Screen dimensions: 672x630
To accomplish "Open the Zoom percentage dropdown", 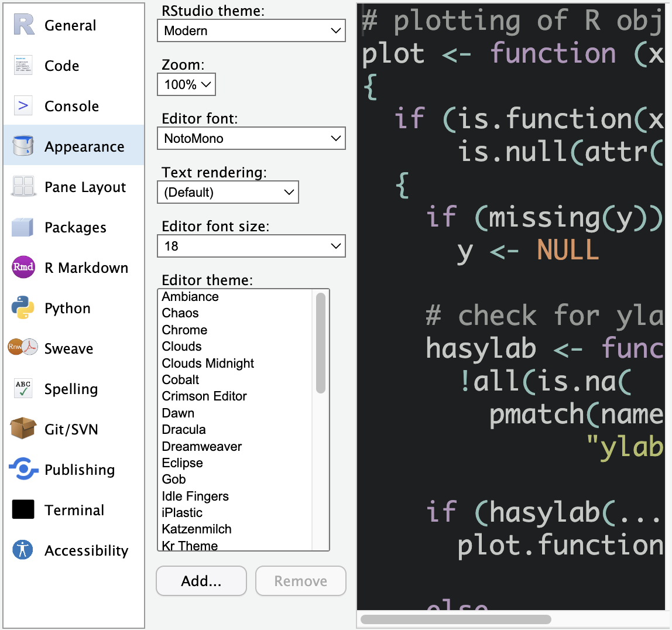I will (186, 84).
